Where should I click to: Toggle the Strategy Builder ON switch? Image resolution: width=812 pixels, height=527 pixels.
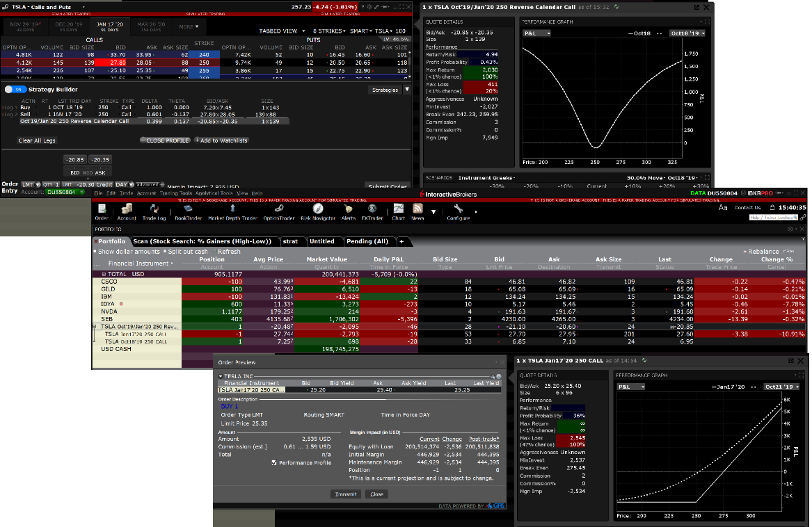15,90
